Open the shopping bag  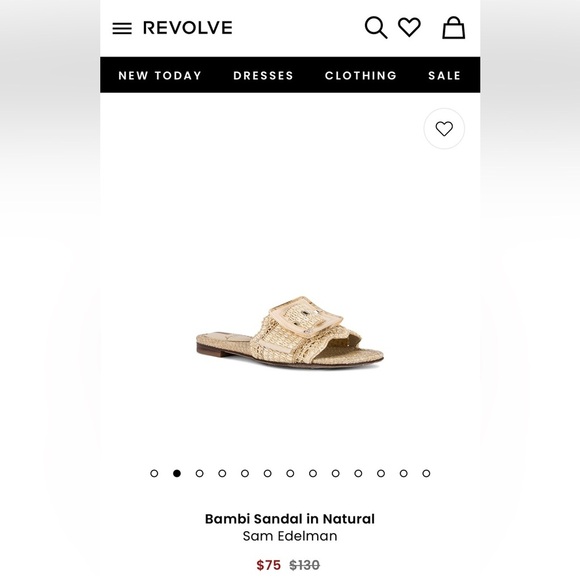[453, 28]
